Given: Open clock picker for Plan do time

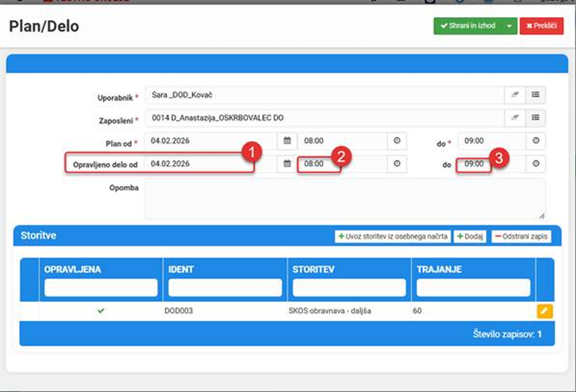Looking at the screenshot, I should [x=536, y=141].
